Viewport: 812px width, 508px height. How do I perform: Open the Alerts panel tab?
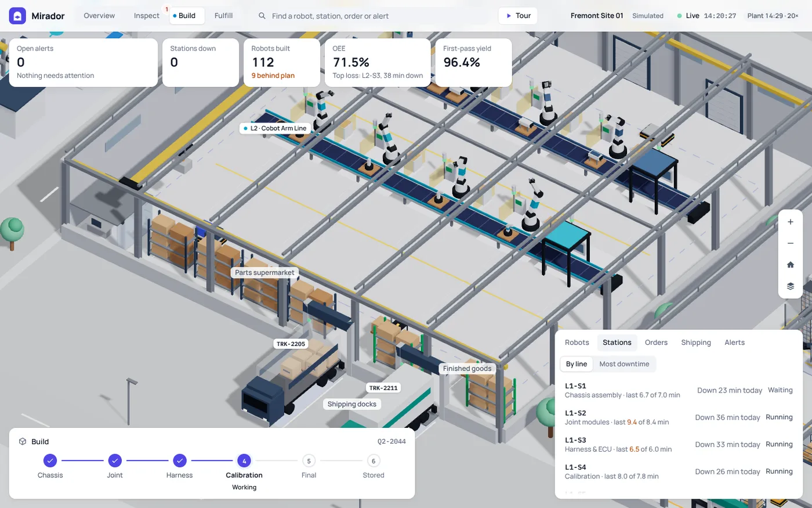coord(734,343)
